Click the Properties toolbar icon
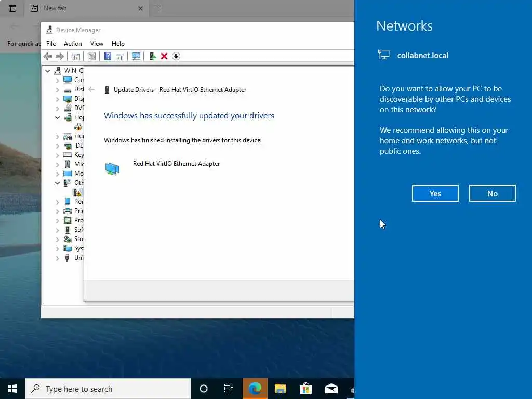 pyautogui.click(x=91, y=56)
